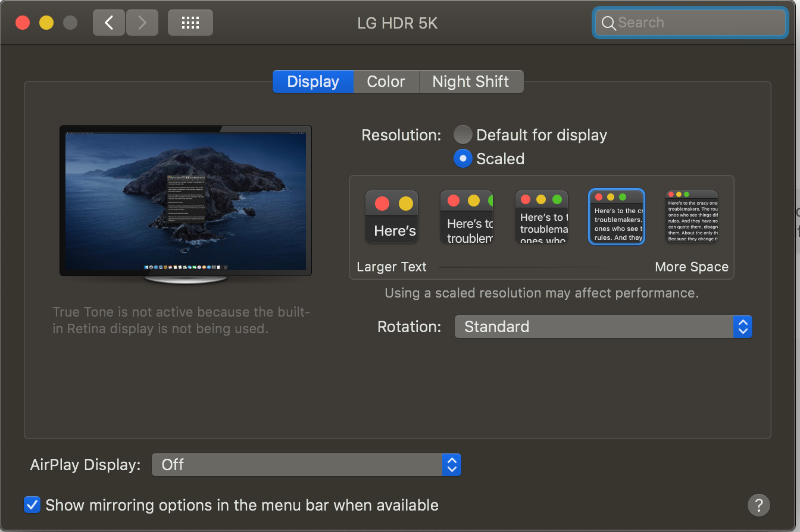The height and width of the screenshot is (532, 800).
Task: Click in the Search field
Action: click(690, 23)
